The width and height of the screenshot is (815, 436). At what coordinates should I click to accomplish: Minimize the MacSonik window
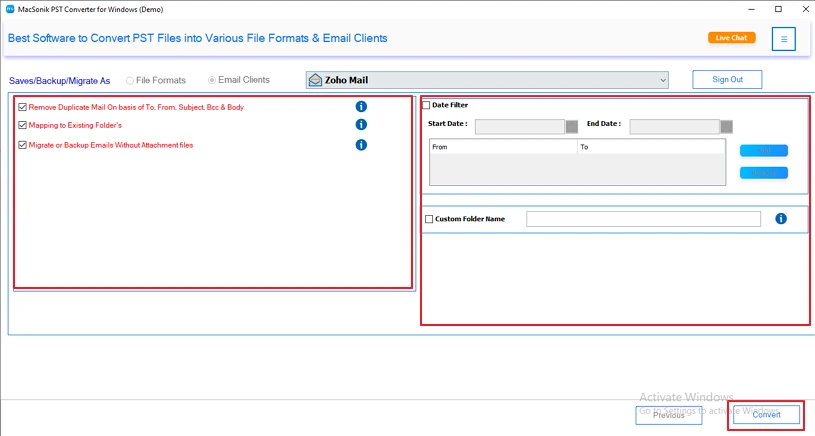pyautogui.click(x=751, y=9)
